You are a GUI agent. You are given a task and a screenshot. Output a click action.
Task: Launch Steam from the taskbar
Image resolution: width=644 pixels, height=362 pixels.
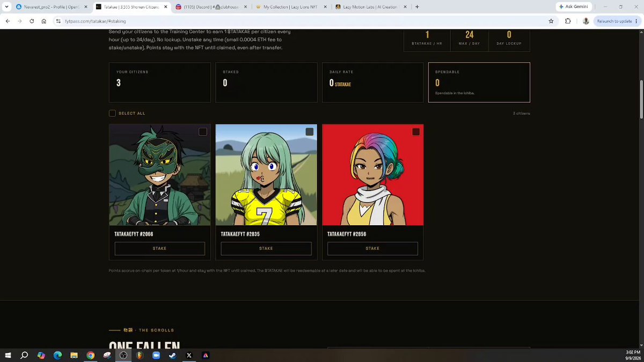pos(172,355)
